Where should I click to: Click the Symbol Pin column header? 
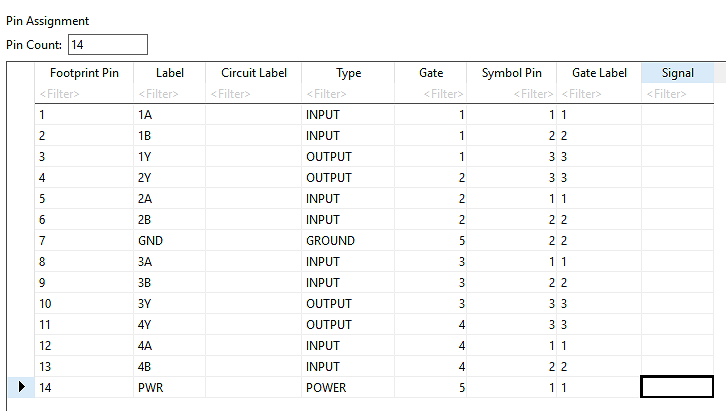click(x=512, y=73)
